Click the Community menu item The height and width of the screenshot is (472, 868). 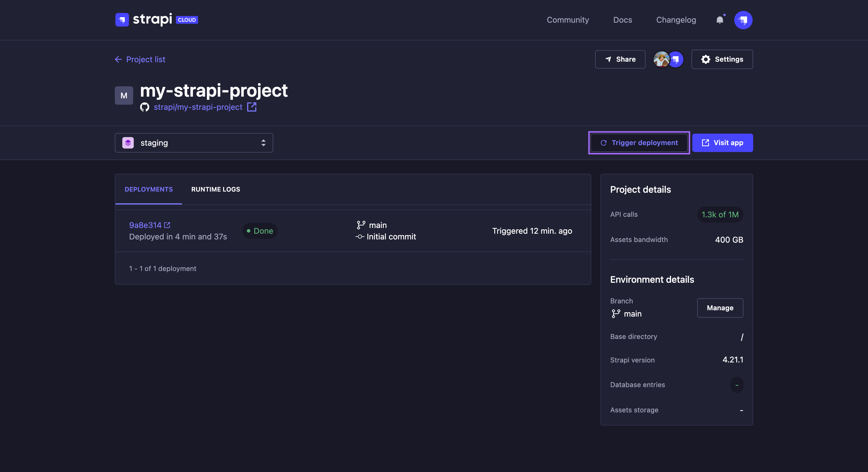(567, 19)
